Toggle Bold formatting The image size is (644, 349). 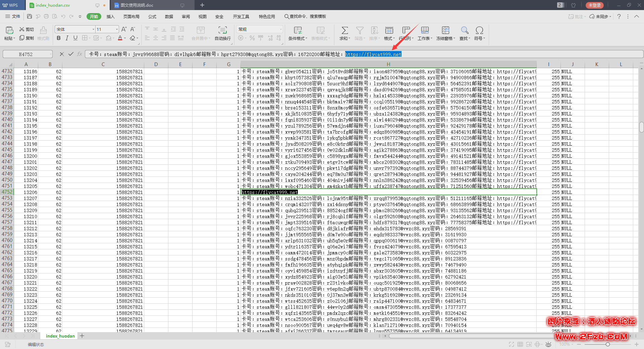(59, 38)
